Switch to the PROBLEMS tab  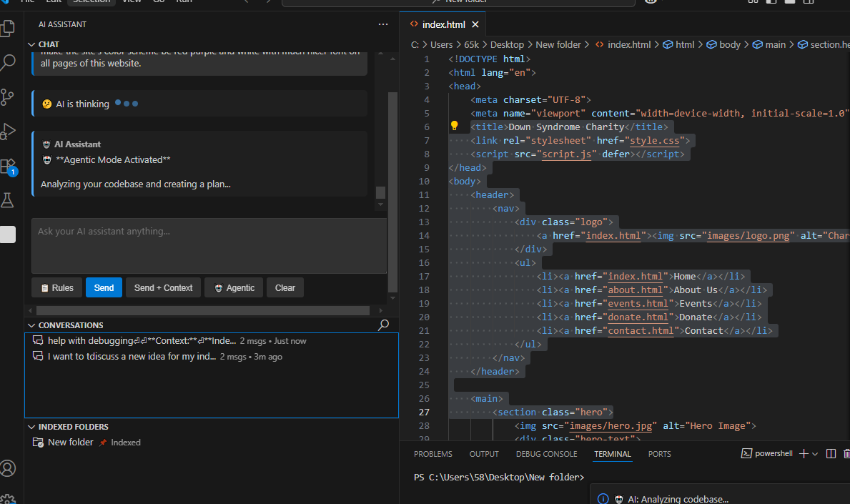click(x=433, y=453)
